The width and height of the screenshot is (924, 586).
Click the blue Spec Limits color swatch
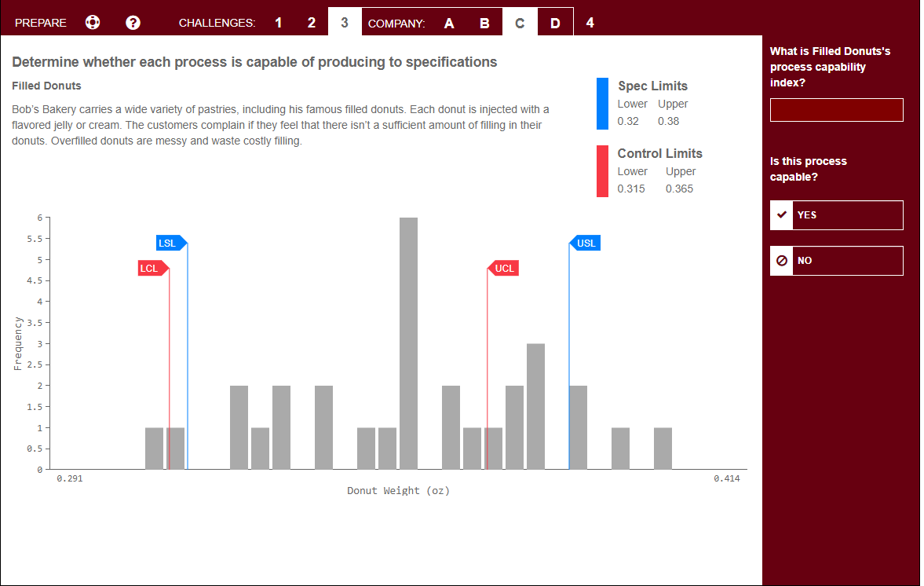click(x=602, y=104)
